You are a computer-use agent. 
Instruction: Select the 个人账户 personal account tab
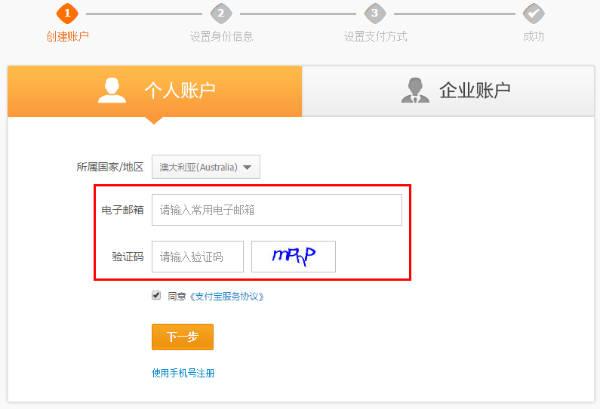tap(155, 91)
